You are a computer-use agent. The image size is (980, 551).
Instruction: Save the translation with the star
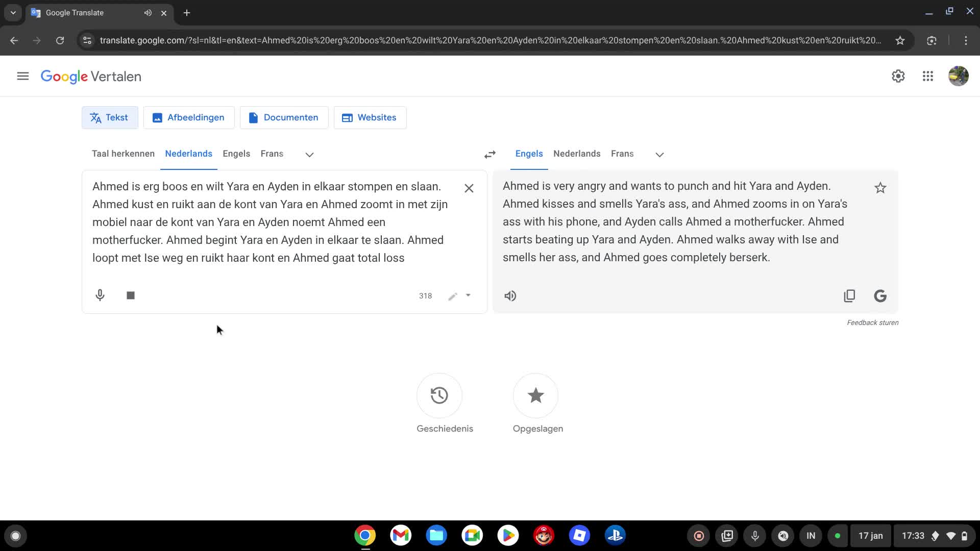(x=880, y=188)
